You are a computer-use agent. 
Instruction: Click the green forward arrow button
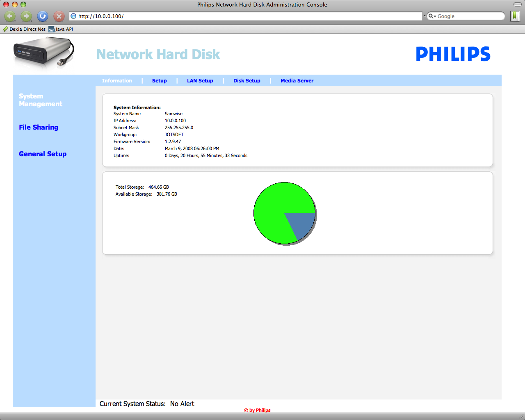(26, 16)
